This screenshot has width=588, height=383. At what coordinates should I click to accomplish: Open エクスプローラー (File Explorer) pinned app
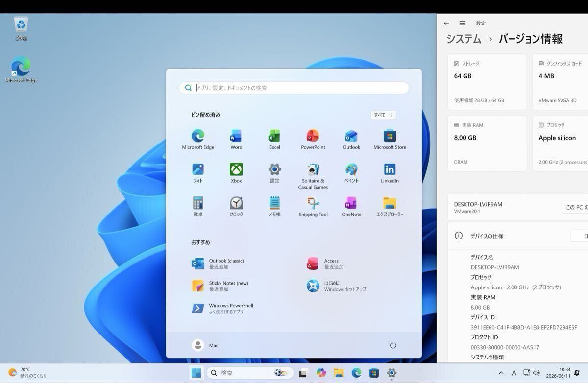point(390,207)
